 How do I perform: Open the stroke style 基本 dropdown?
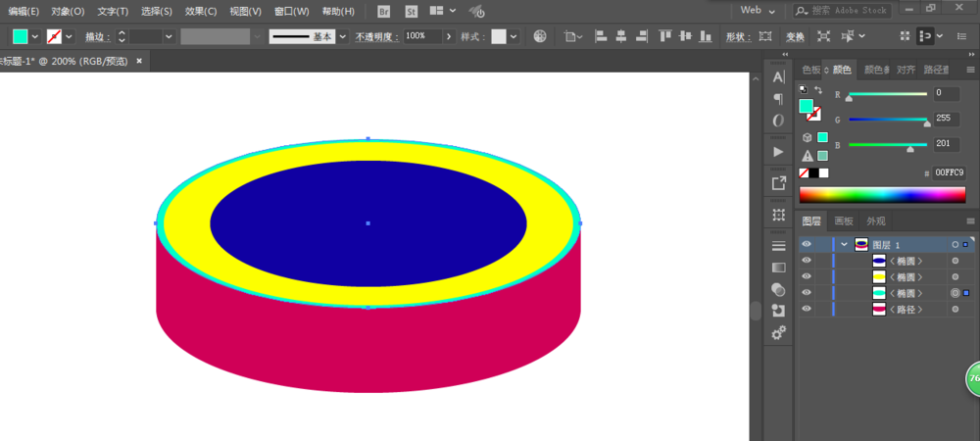[342, 36]
